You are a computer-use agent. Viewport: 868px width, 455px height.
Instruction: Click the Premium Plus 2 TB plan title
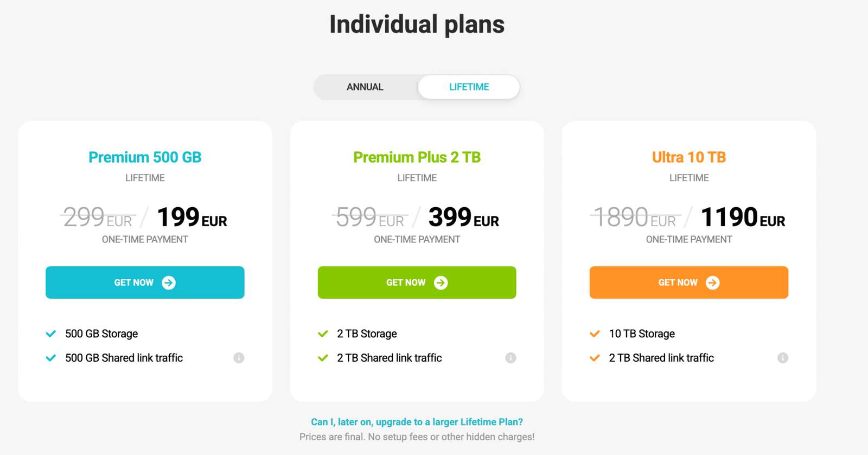(x=417, y=157)
